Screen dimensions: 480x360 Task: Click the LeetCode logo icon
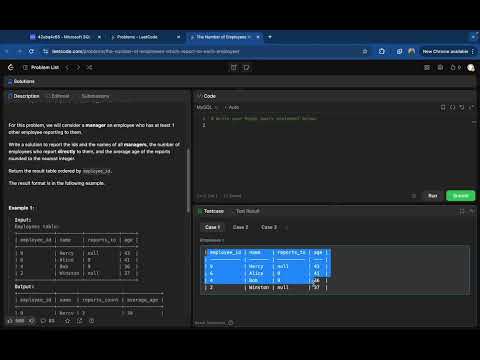11,67
